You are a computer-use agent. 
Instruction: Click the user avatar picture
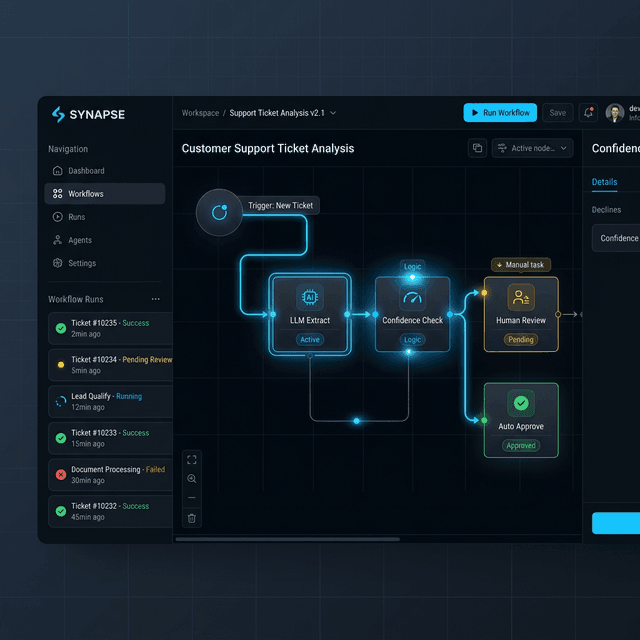[615, 113]
